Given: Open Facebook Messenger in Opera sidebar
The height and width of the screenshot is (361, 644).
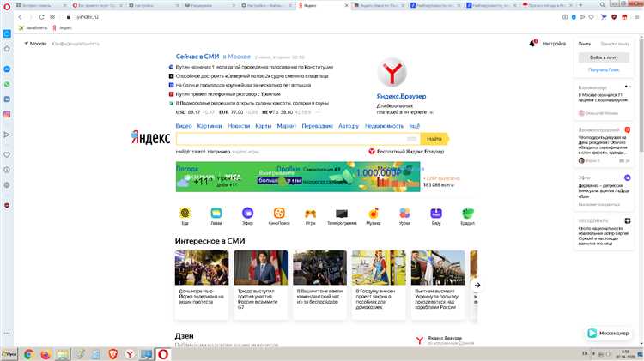Looking at the screenshot, I should 7,69.
